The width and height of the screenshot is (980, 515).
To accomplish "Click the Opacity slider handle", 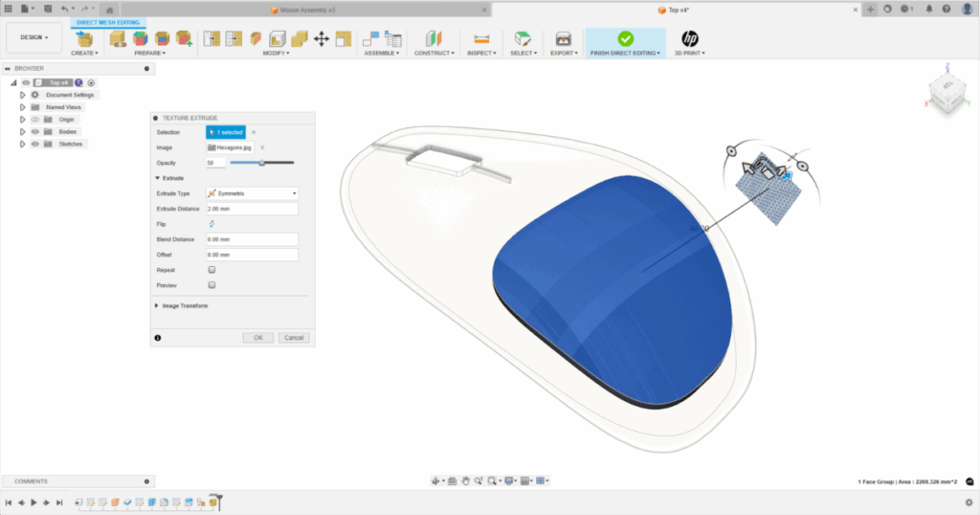I will pos(262,163).
